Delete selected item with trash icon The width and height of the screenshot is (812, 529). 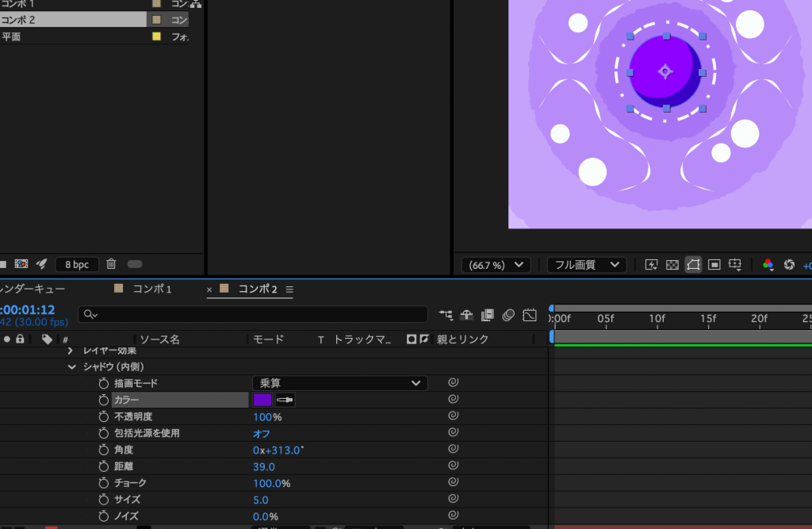(x=111, y=264)
